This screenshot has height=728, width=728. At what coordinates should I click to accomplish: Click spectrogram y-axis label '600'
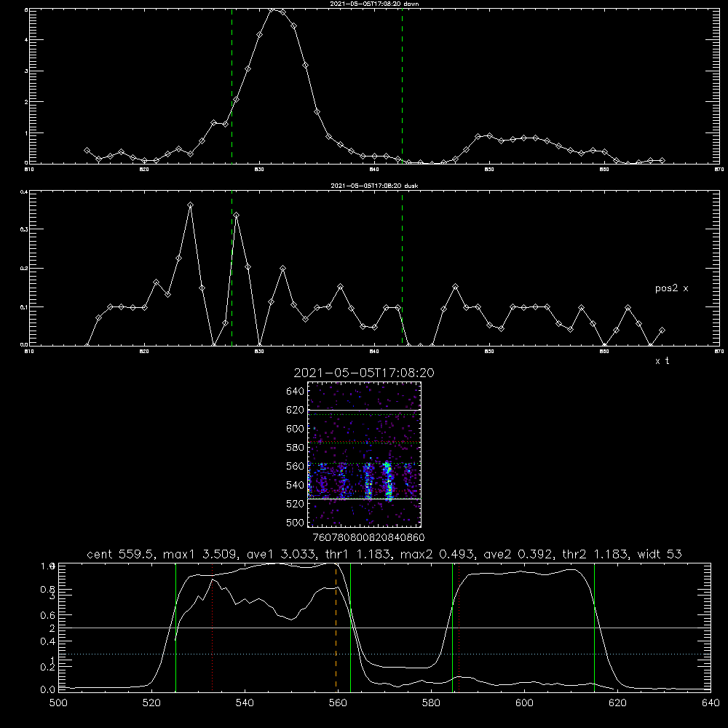296,429
